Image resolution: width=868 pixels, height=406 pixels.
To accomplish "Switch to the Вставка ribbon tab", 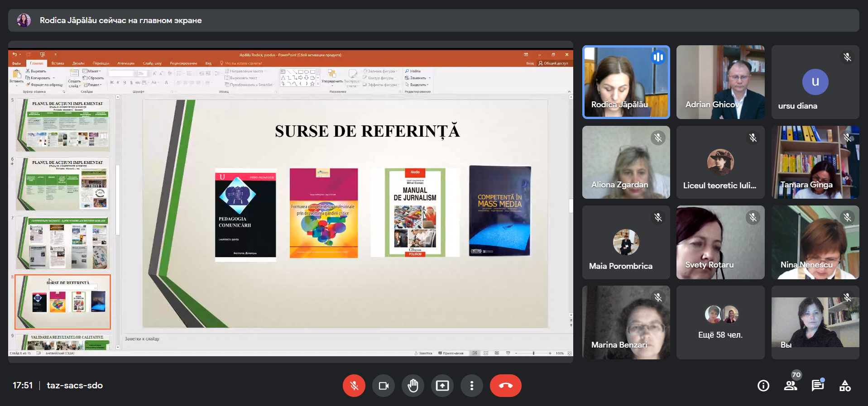I will point(58,63).
